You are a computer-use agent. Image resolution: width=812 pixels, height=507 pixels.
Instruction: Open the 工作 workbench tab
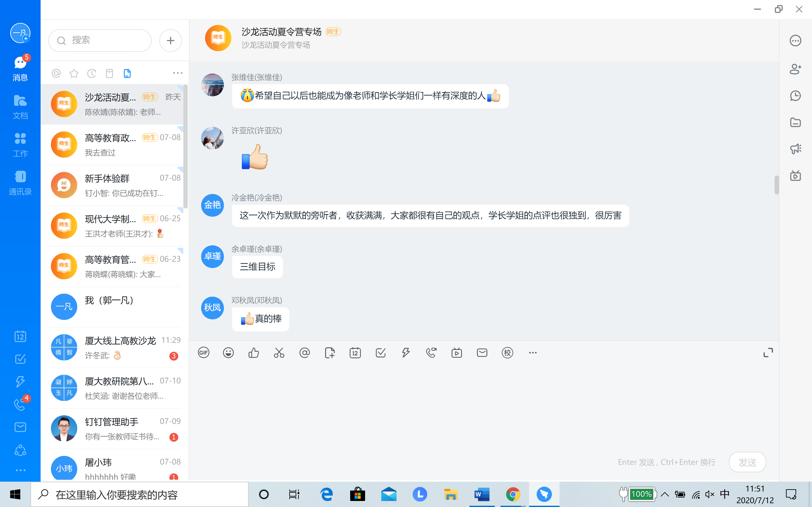pyautogui.click(x=20, y=145)
